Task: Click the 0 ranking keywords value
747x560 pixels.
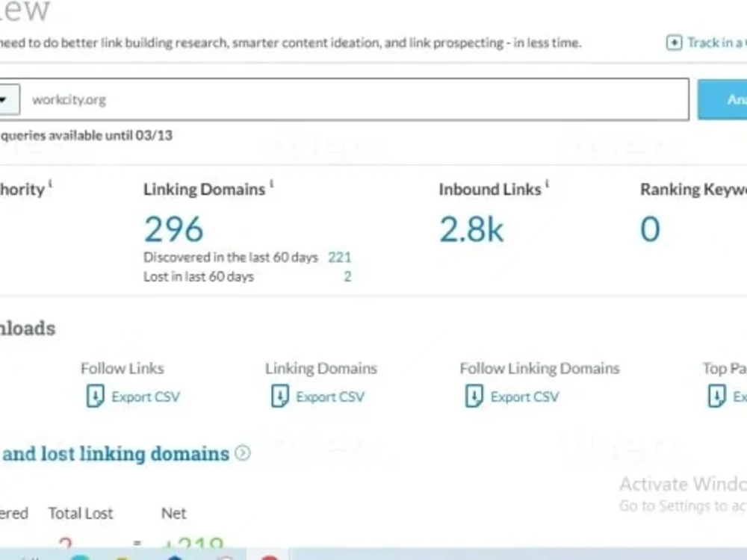Action: point(651,229)
